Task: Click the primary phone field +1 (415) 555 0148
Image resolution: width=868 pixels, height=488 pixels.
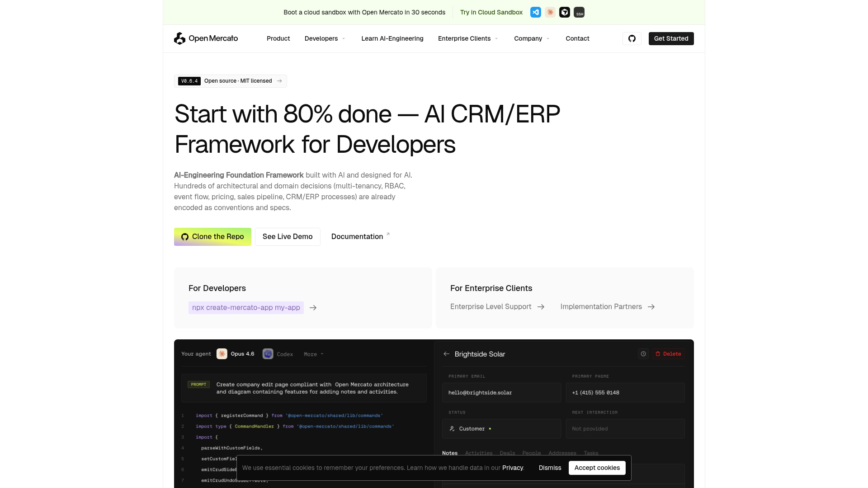Action: pos(625,393)
